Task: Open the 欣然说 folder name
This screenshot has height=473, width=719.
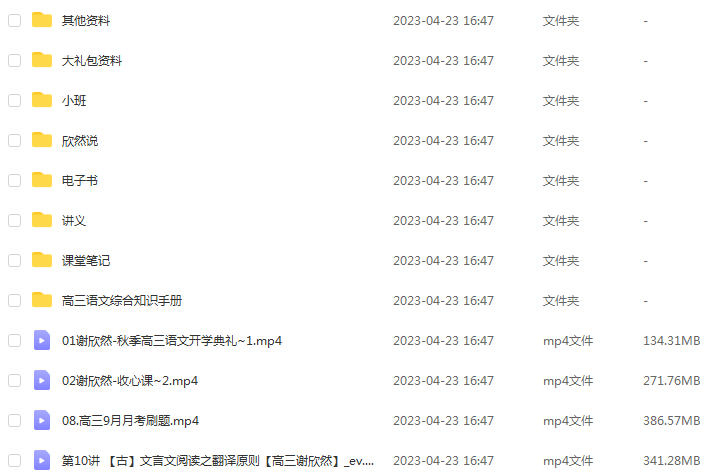Action: (x=80, y=141)
